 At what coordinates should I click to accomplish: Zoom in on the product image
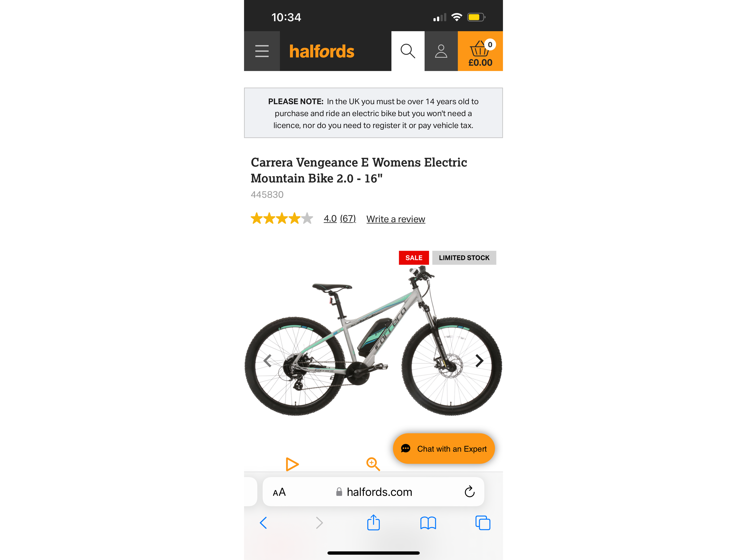point(373,464)
